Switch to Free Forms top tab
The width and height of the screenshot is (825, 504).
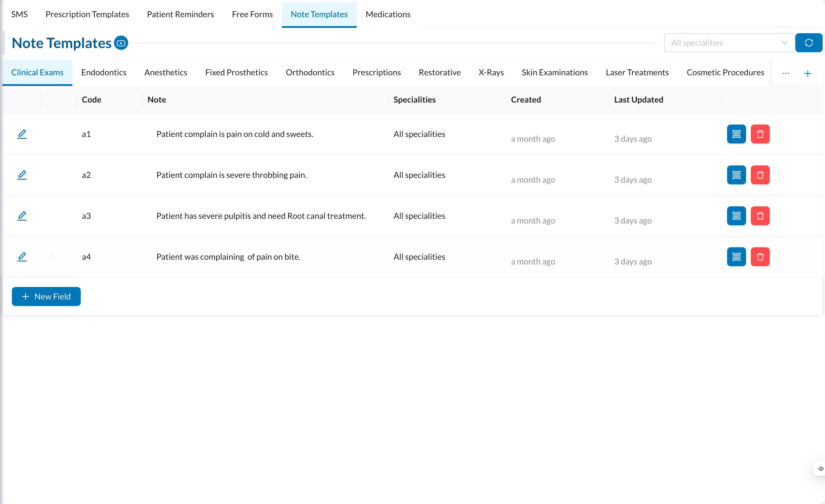(x=252, y=14)
